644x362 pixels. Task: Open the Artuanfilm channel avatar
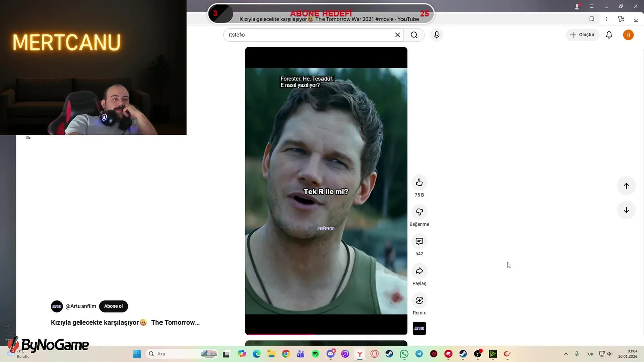point(57,306)
